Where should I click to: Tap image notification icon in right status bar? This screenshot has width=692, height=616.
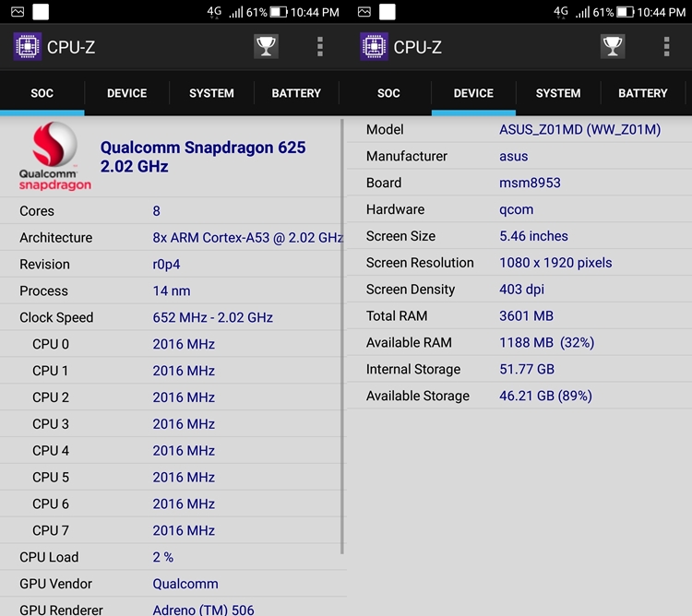pyautogui.click(x=364, y=12)
